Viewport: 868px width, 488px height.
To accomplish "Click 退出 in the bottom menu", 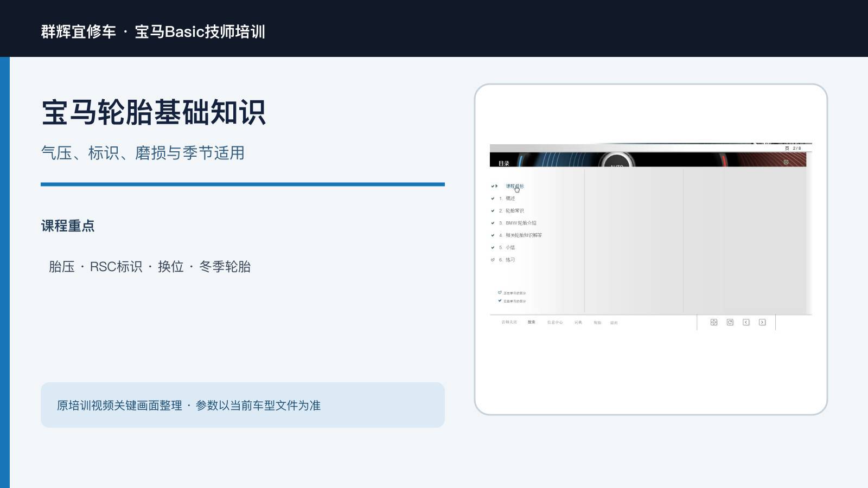I will 614,323.
